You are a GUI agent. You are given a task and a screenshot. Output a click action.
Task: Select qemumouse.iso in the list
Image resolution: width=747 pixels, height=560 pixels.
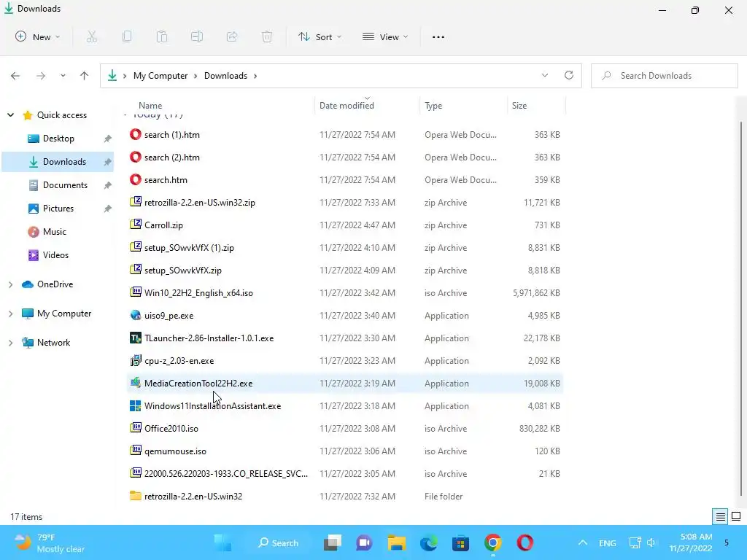point(345,451)
